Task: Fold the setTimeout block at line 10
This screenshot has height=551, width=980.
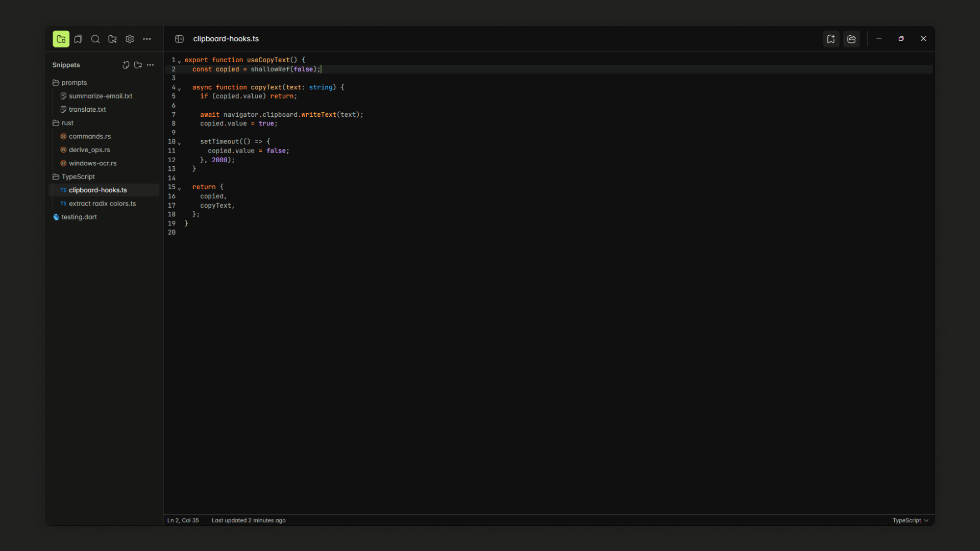Action: coord(179,143)
